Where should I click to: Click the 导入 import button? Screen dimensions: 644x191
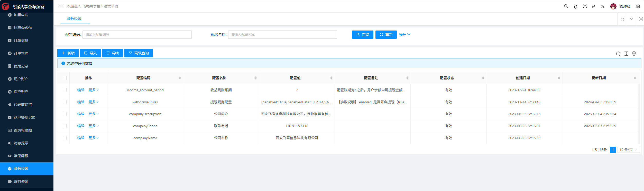point(90,53)
